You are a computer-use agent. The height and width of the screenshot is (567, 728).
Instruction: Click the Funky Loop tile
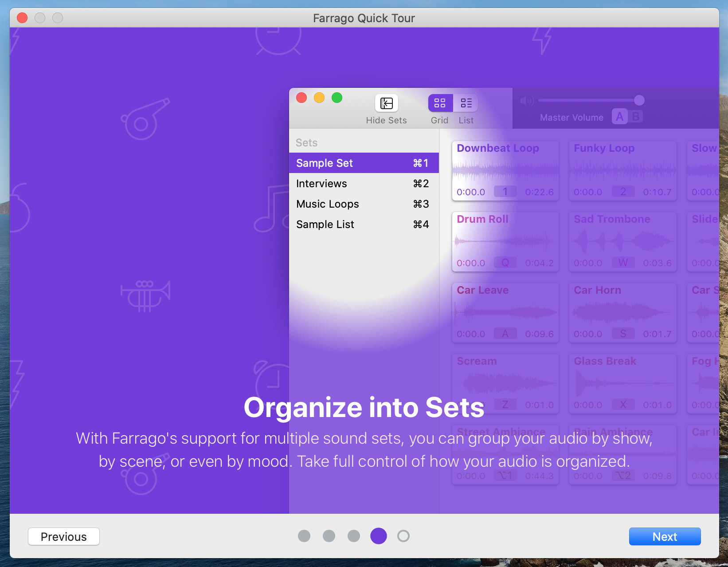pos(623,171)
